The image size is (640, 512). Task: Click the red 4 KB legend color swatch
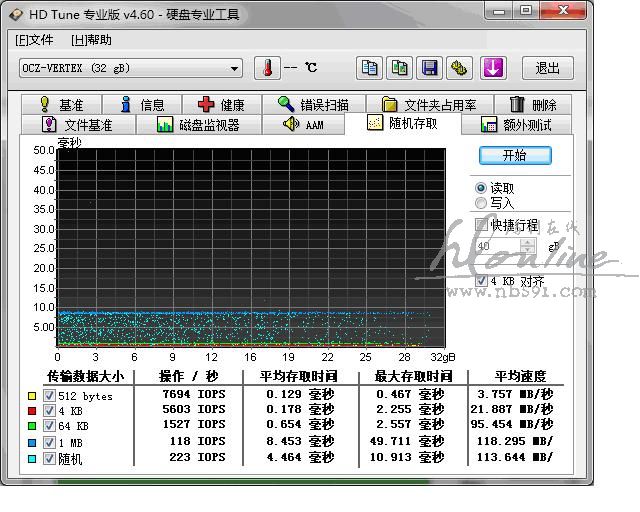(x=32, y=411)
